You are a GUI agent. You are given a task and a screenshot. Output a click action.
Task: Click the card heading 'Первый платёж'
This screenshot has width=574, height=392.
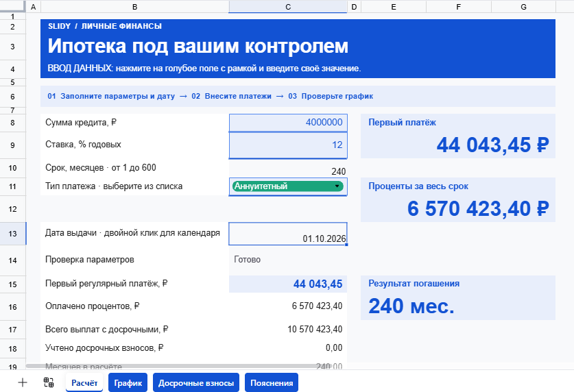(402, 123)
